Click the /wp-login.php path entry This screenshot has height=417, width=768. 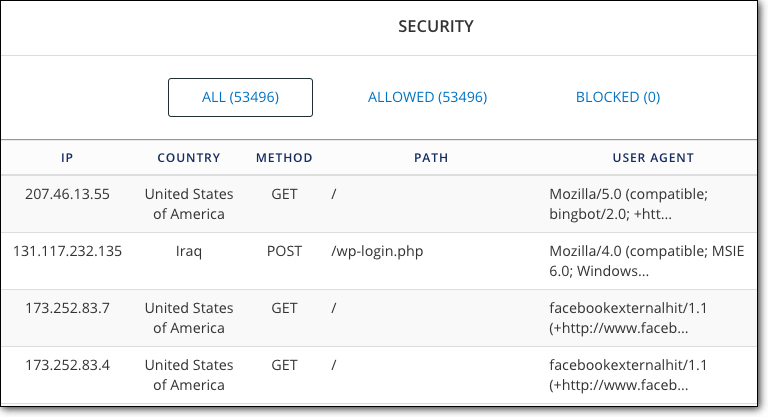[377, 251]
